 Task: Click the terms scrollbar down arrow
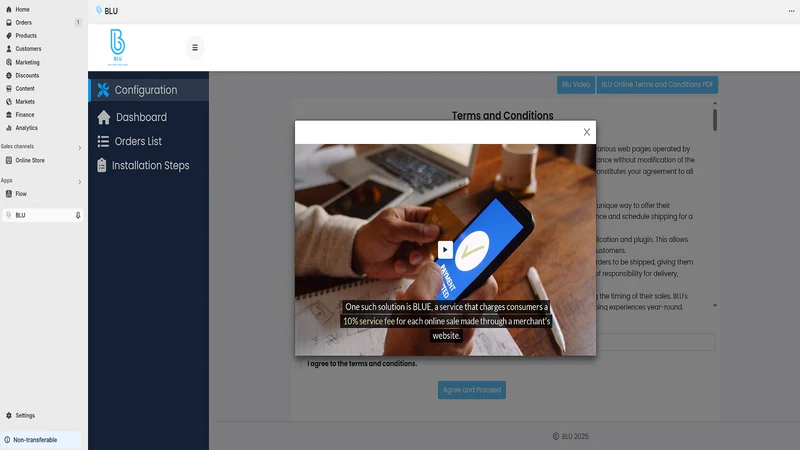coord(715,306)
